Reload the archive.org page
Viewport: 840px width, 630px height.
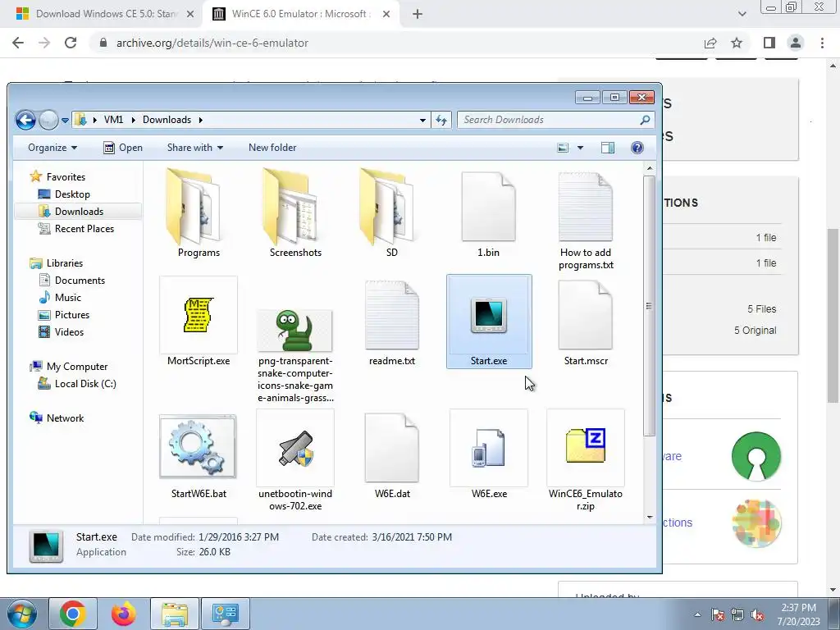tap(71, 43)
